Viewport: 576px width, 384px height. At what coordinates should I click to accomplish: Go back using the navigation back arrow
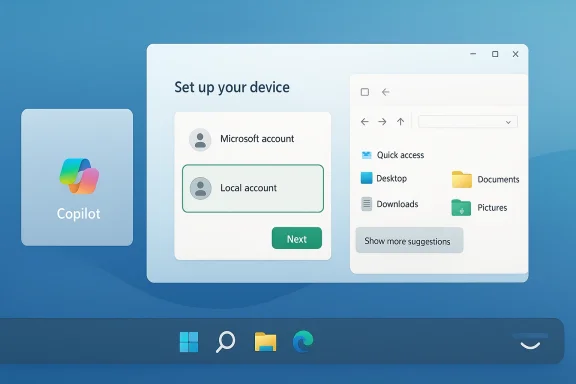pos(364,122)
